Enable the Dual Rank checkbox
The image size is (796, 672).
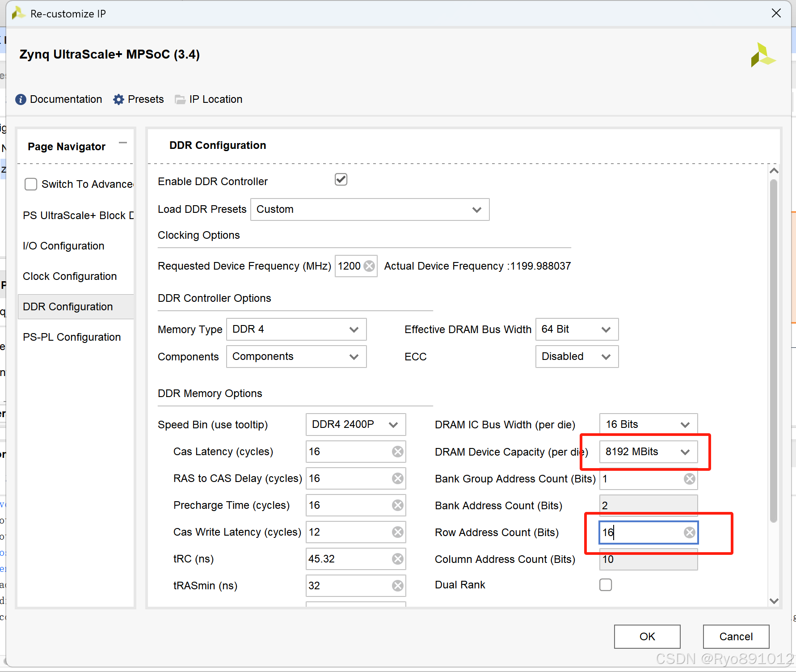point(606,585)
